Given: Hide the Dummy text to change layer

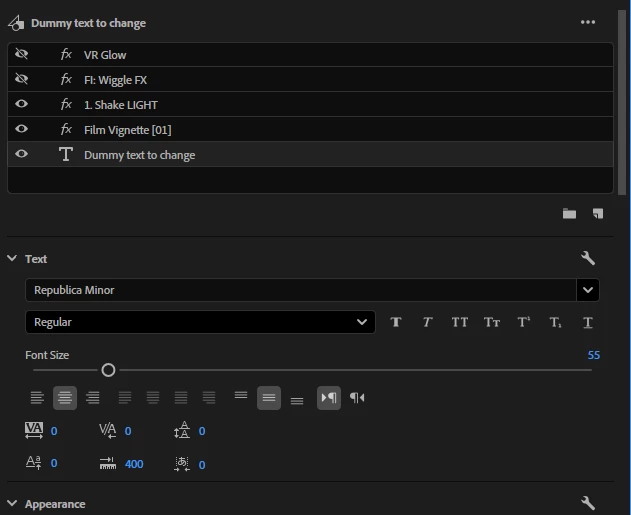Looking at the screenshot, I should point(21,154).
